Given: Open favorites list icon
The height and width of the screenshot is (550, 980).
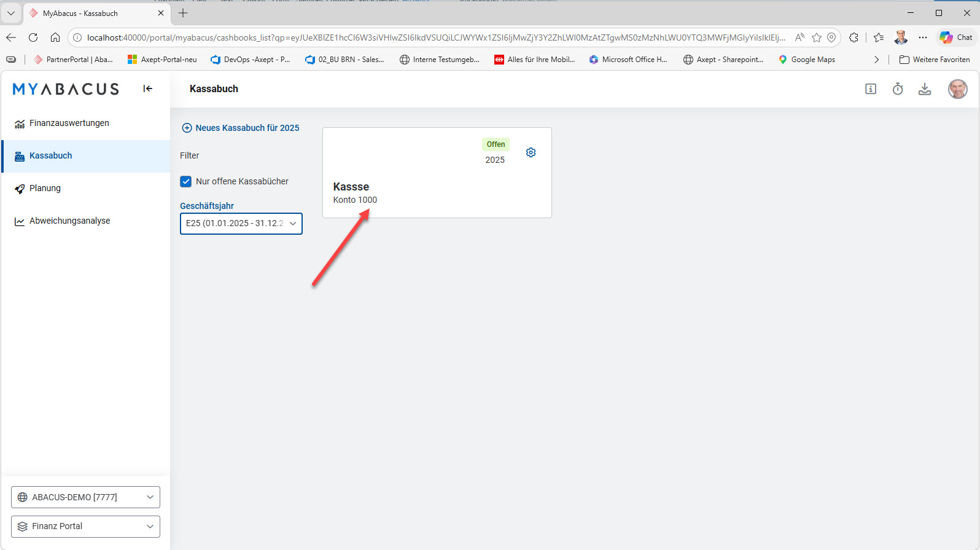Looking at the screenshot, I should tap(879, 37).
